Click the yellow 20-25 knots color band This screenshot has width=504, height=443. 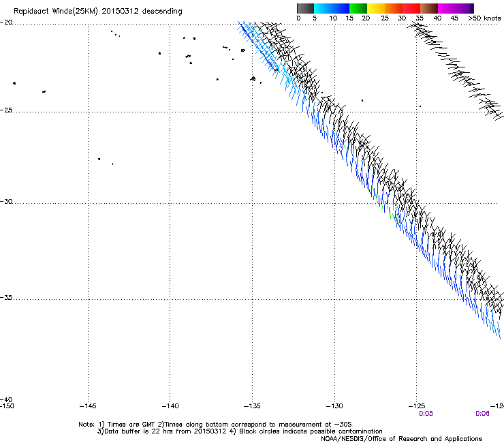[x=376, y=8]
